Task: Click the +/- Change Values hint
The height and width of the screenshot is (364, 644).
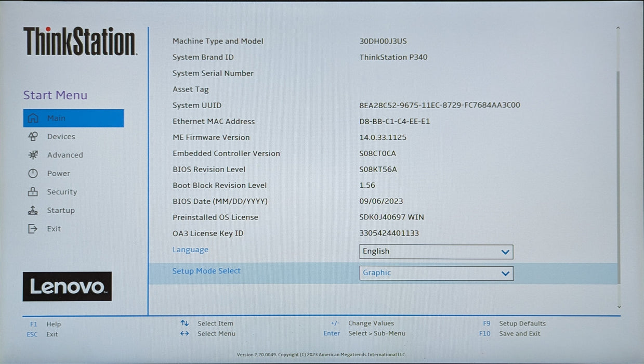Action: (x=362, y=323)
